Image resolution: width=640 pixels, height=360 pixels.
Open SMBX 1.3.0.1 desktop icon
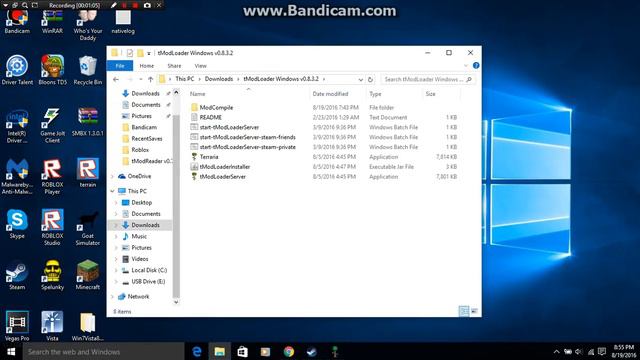coord(87,122)
